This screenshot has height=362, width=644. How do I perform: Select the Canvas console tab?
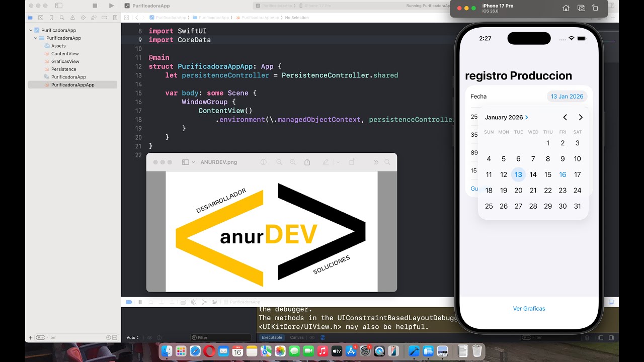click(x=297, y=337)
